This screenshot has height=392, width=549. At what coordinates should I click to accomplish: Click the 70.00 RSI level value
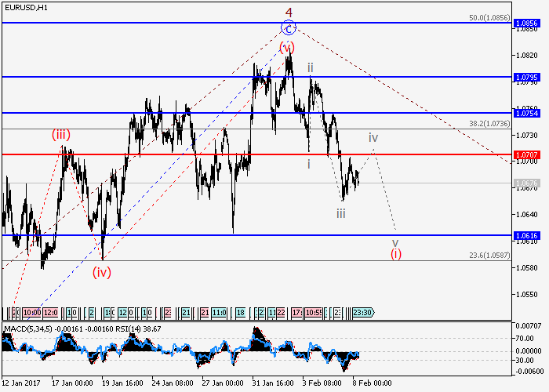[525, 339]
